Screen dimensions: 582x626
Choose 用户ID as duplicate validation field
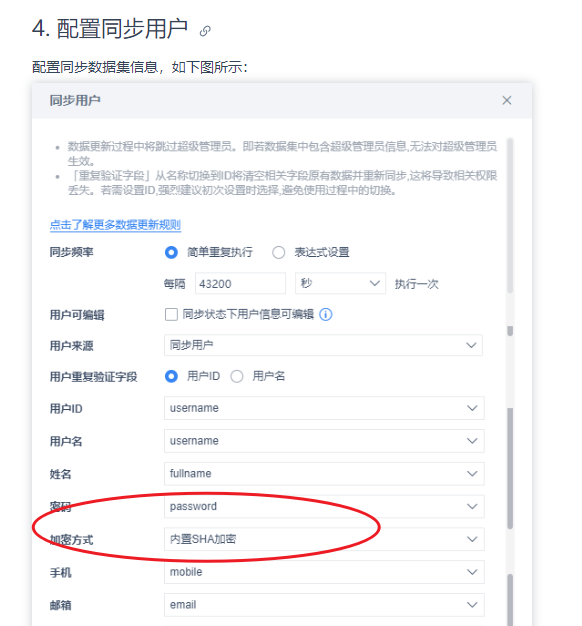pyautogui.click(x=171, y=376)
